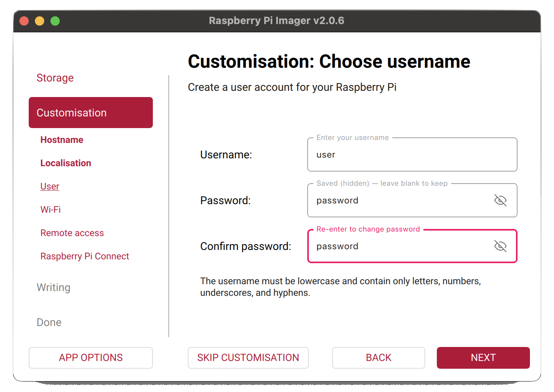Image resolution: width=554 pixels, height=392 pixels.
Task: Go BACK to the previous step
Action: coord(378,357)
